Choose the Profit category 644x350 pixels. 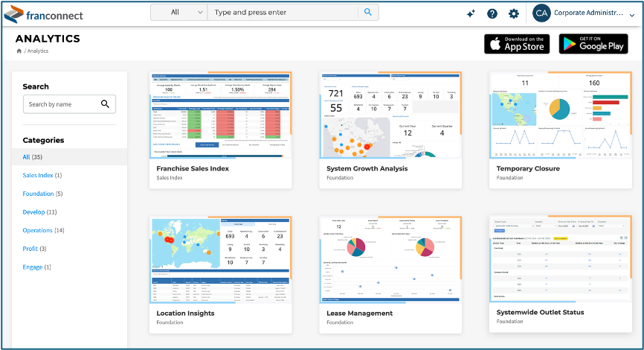pos(31,249)
